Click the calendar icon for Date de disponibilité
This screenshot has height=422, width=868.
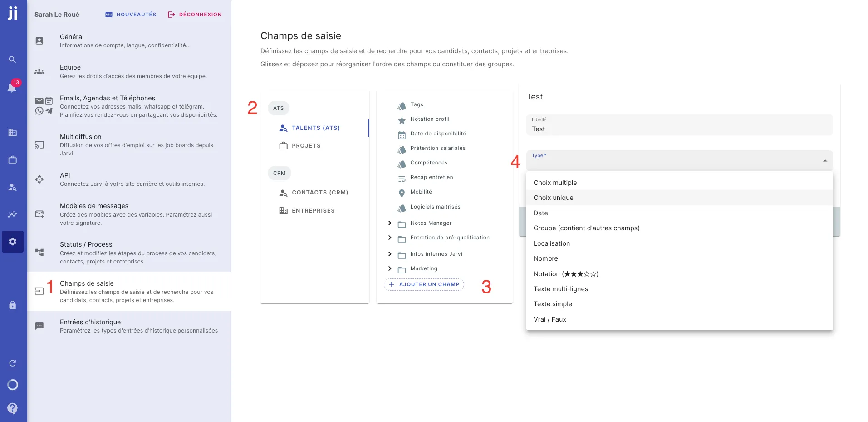401,135
